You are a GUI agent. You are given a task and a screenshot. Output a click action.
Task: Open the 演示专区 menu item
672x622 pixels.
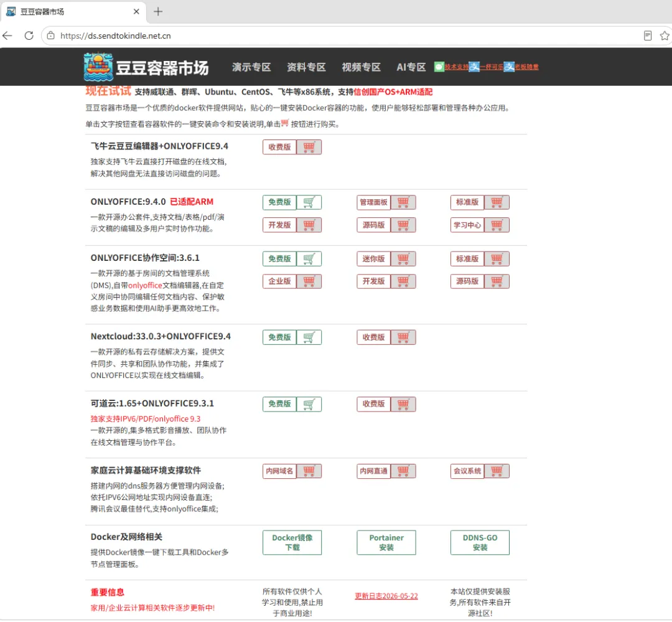[251, 67]
